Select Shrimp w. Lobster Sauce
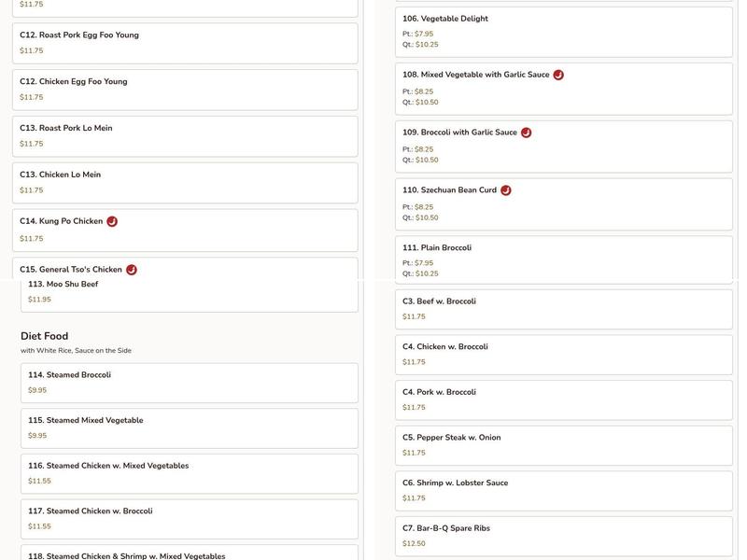 tap(564, 489)
